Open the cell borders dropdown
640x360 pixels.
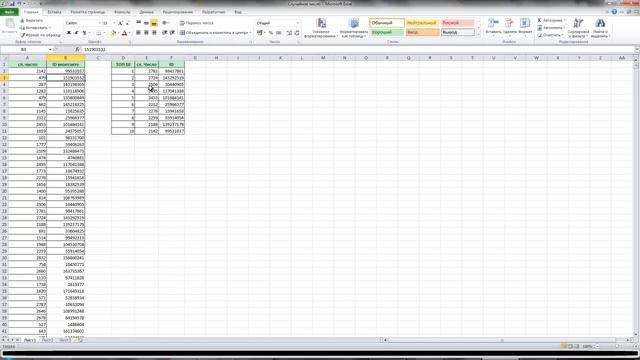[x=103, y=33]
